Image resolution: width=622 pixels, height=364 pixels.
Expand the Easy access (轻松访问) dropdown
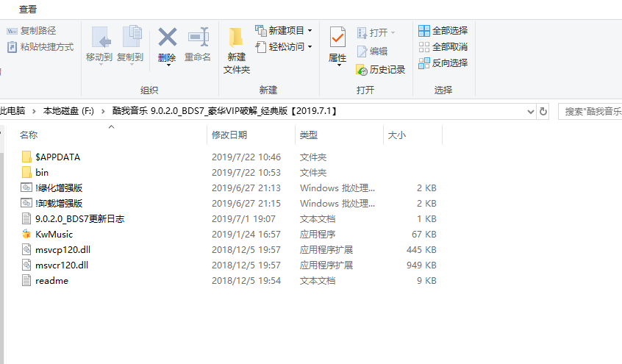point(284,47)
